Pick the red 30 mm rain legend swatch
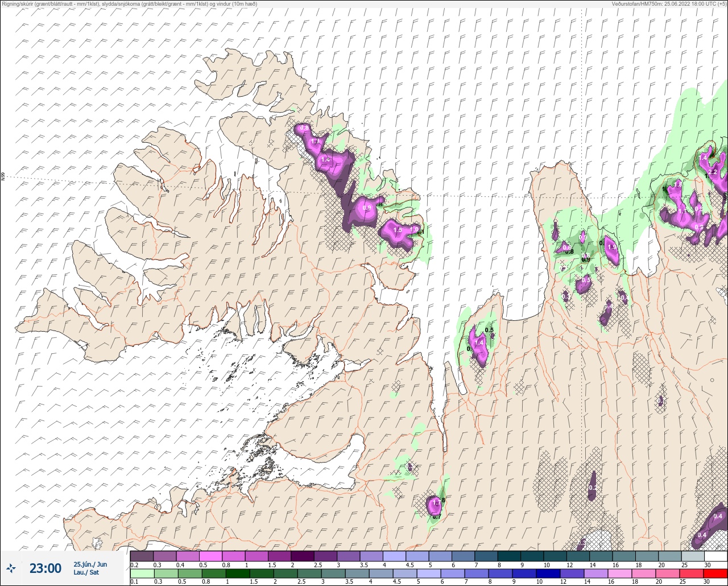The height and width of the screenshot is (586, 728). click(x=715, y=573)
